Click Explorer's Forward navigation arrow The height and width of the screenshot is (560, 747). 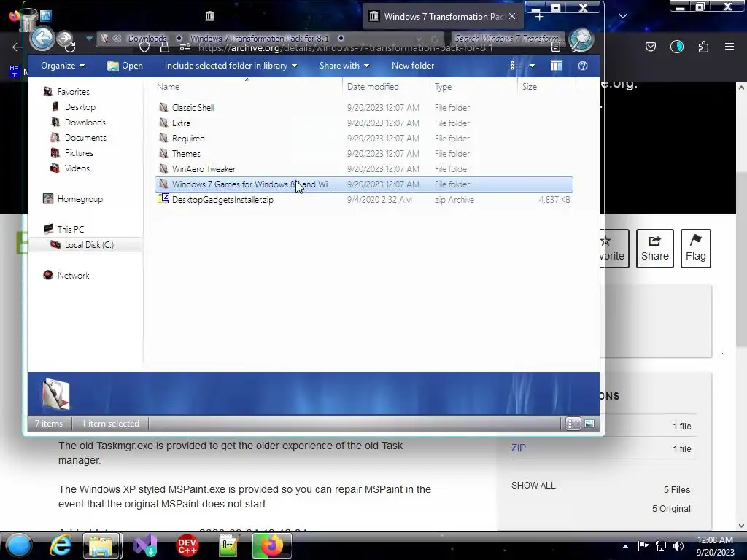coord(65,38)
